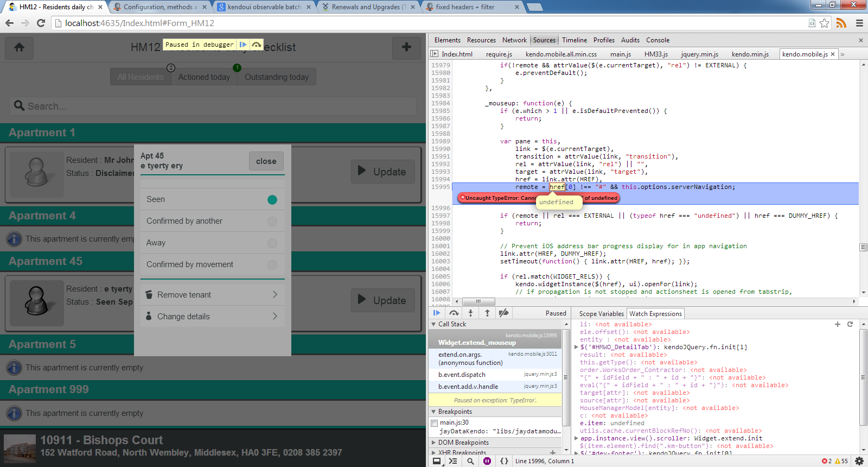Select the Seen status option

click(212, 199)
